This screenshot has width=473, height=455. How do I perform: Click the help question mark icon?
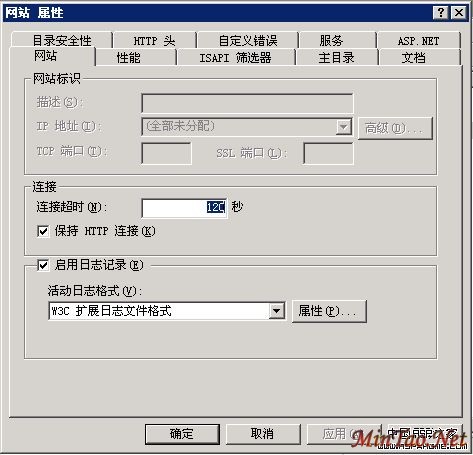point(440,13)
